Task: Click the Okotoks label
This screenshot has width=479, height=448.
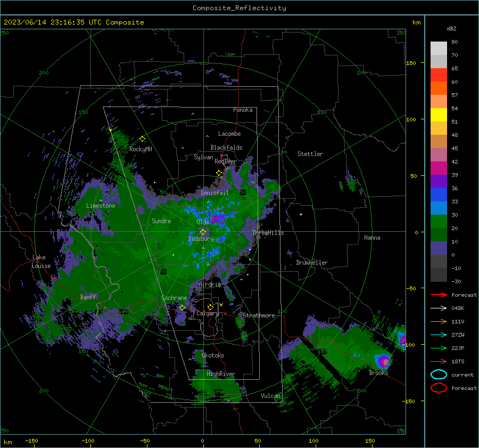Action: coord(213,355)
